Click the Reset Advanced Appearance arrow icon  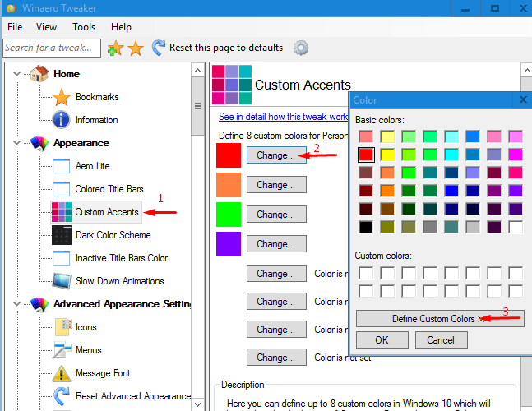pyautogui.click(x=62, y=396)
